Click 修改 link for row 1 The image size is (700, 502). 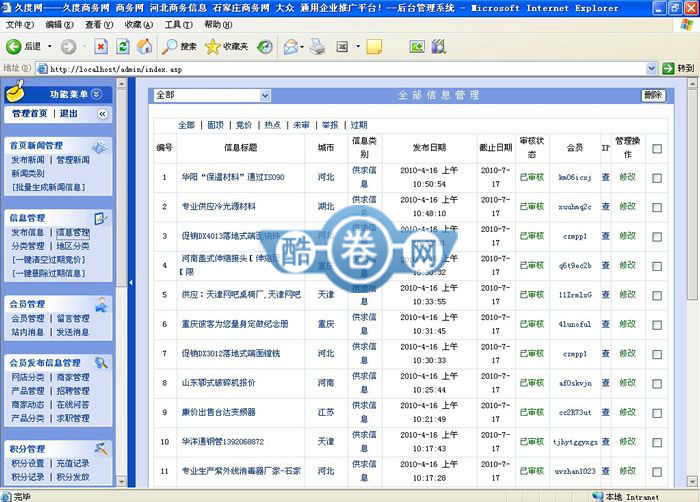click(627, 177)
